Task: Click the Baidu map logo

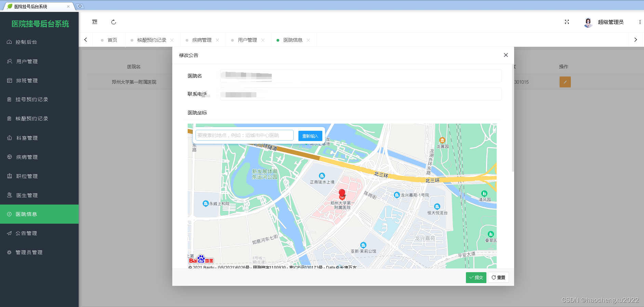Action: point(201,259)
